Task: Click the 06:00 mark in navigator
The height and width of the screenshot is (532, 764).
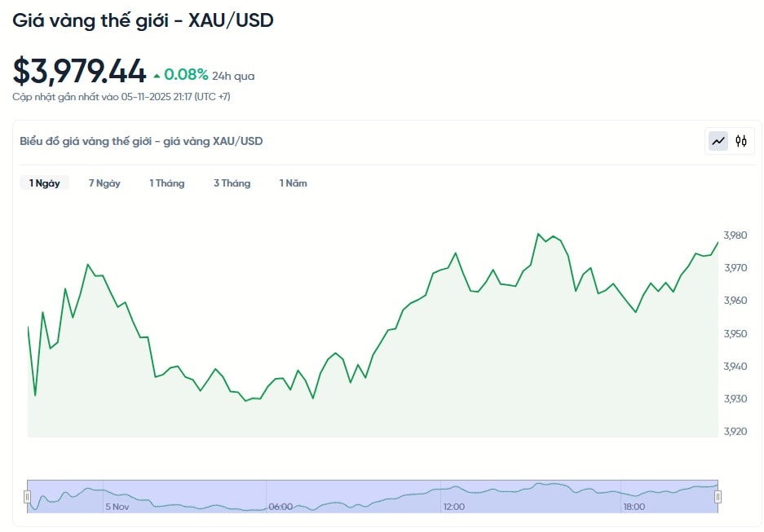Action: coord(280,507)
